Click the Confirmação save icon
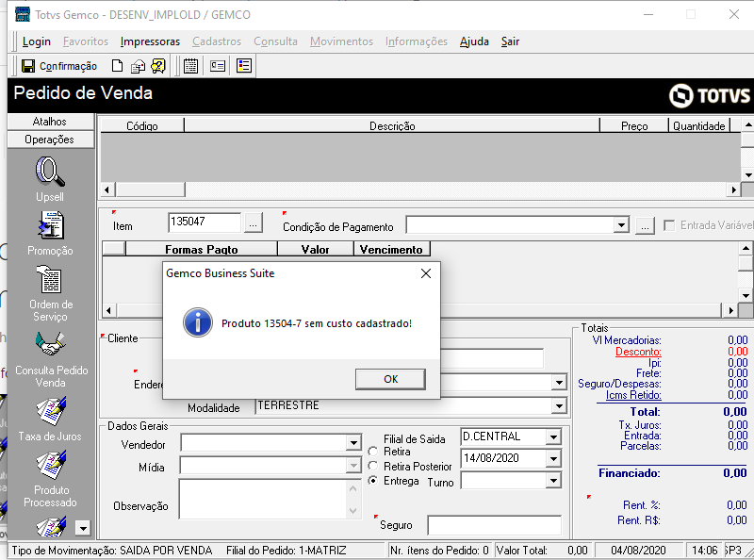The width and height of the screenshot is (754, 560). click(28, 66)
